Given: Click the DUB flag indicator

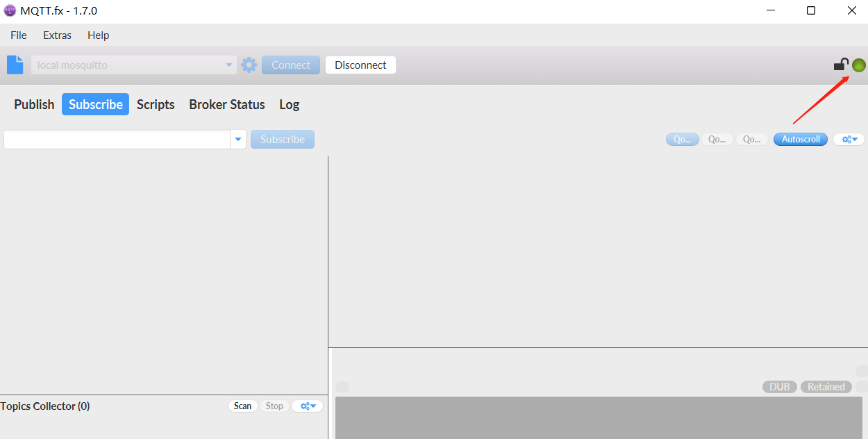Looking at the screenshot, I should (780, 387).
